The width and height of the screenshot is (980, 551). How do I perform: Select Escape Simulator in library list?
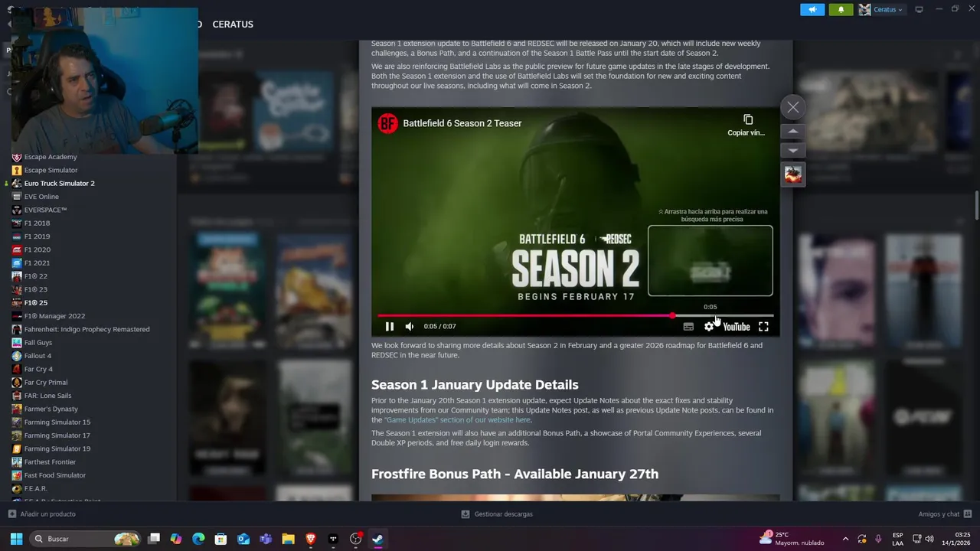pyautogui.click(x=51, y=170)
